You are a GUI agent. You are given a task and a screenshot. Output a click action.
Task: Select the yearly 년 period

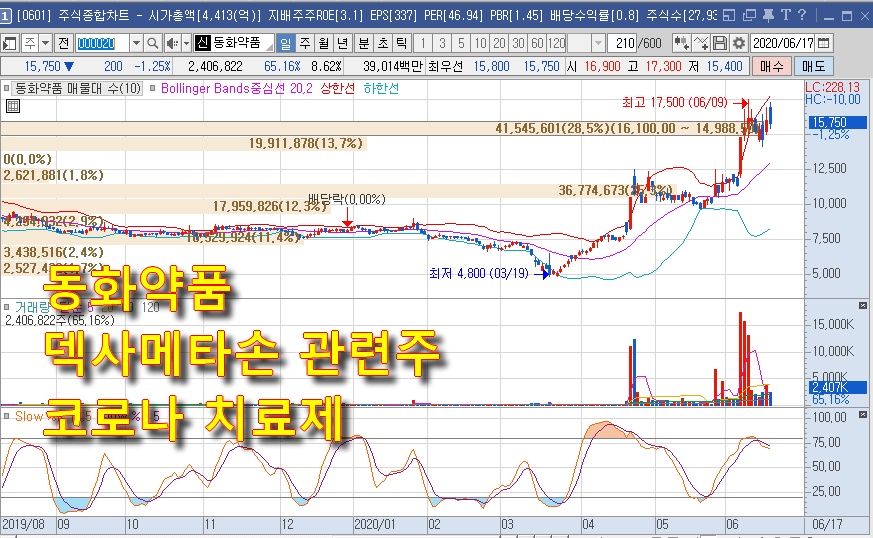(x=343, y=43)
